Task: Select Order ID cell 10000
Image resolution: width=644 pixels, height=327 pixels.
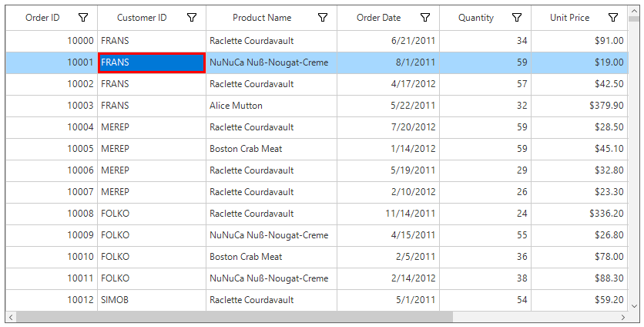Action: coord(52,41)
